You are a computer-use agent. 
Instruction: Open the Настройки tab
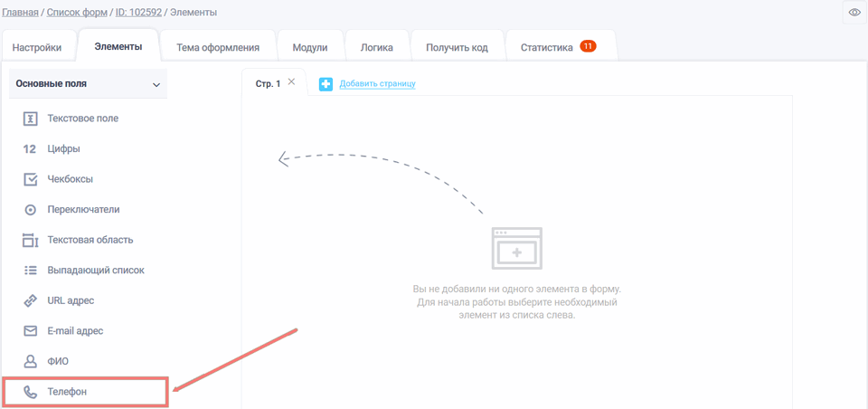[x=37, y=47]
